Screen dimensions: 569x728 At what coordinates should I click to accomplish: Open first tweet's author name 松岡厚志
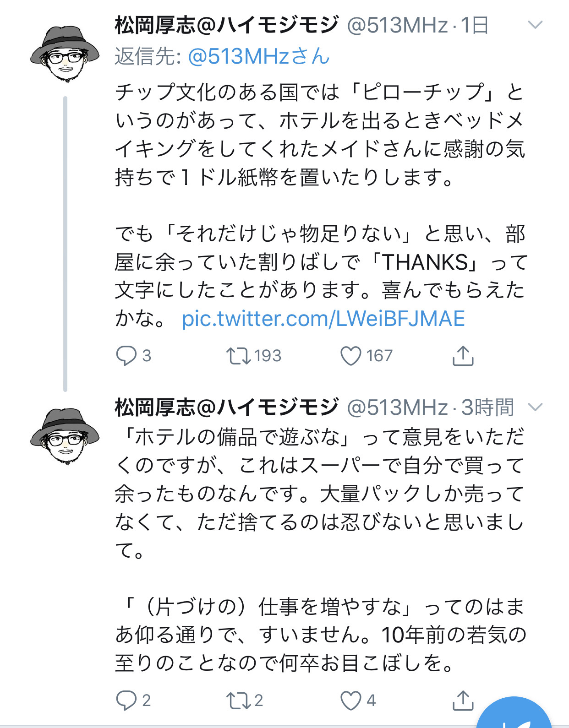coord(226,25)
